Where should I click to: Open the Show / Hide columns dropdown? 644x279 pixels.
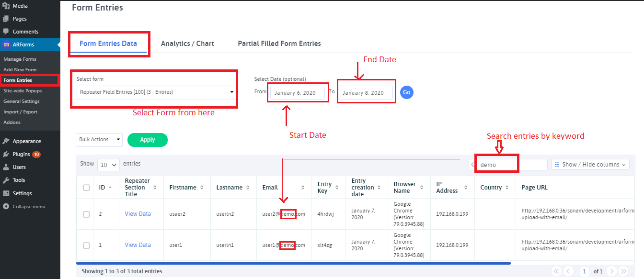590,165
